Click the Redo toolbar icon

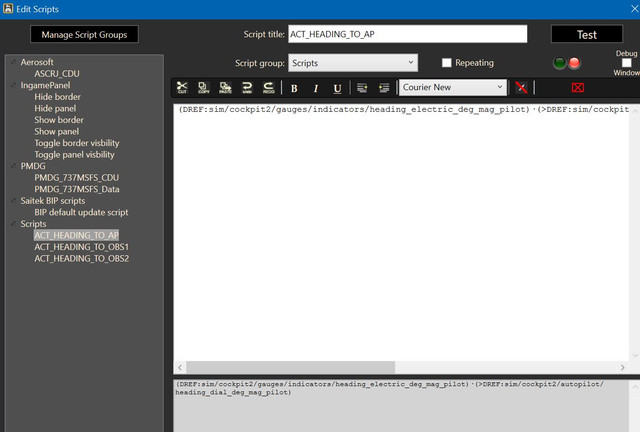click(269, 87)
